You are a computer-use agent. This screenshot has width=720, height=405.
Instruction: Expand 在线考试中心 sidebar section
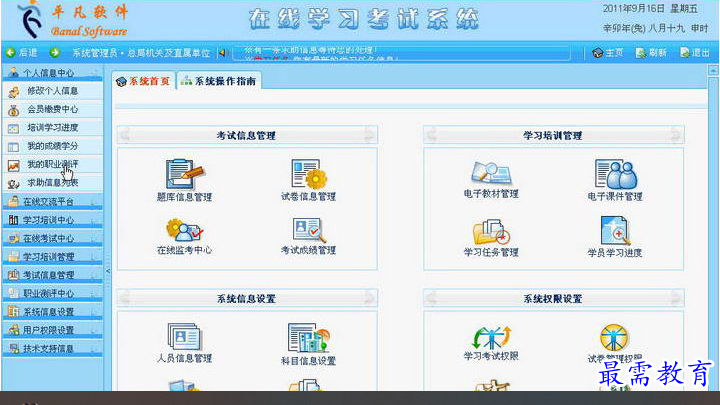52,238
